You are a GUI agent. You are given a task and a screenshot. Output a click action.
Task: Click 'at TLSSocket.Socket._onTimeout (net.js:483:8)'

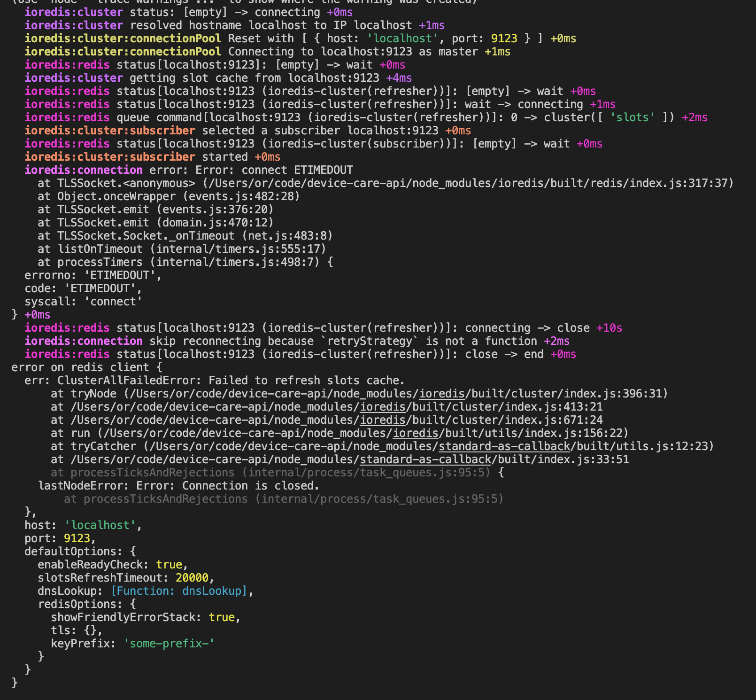[185, 236]
